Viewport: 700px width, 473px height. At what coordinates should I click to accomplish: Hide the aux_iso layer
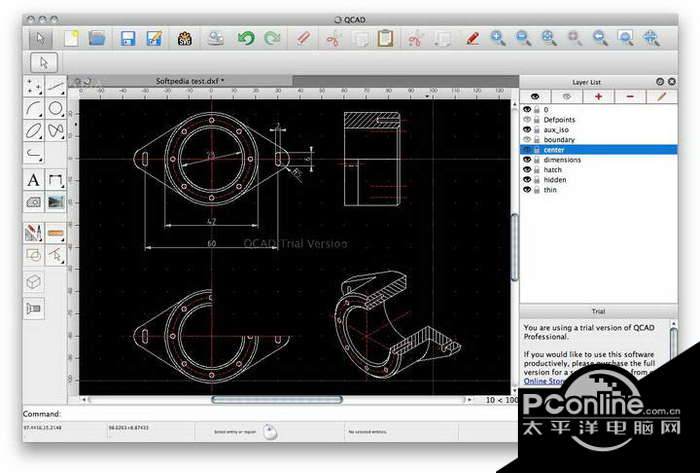pyautogui.click(x=527, y=129)
